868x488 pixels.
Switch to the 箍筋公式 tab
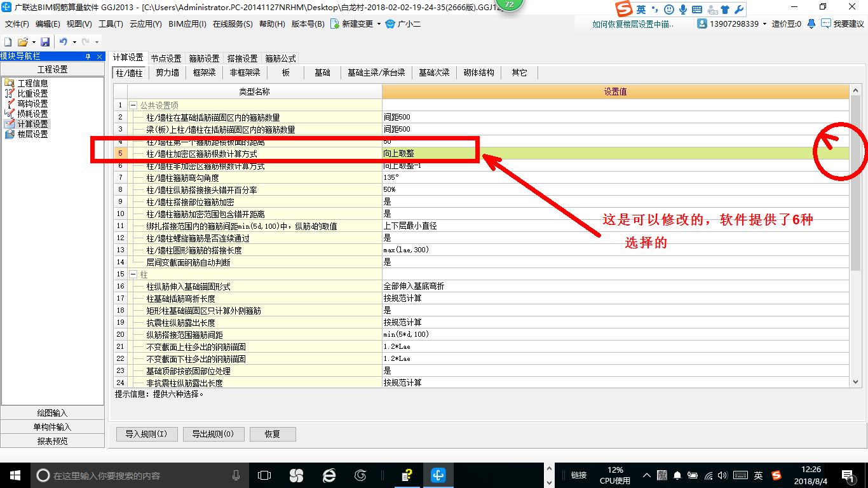coord(280,58)
